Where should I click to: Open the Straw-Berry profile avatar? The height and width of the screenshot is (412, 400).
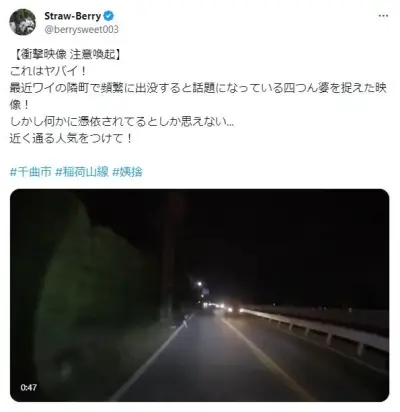point(23,22)
